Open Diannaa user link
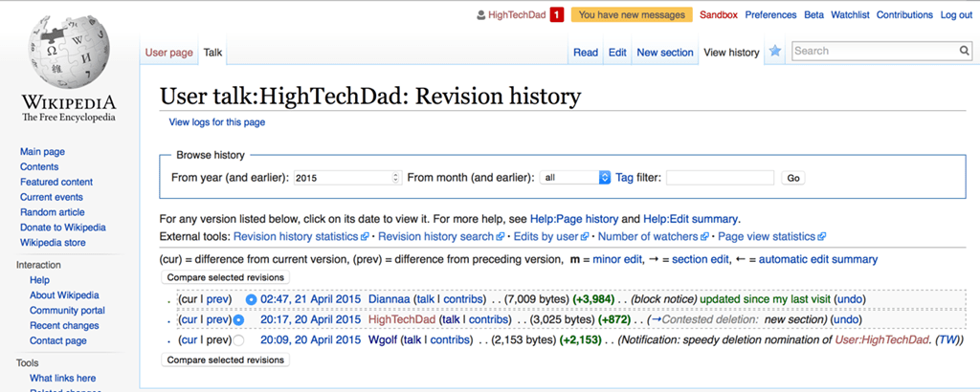Image resolution: width=980 pixels, height=392 pixels. click(x=390, y=299)
